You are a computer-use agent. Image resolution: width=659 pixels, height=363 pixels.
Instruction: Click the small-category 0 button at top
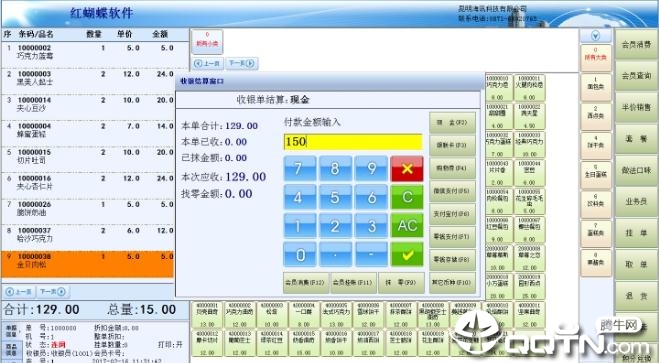(207, 41)
